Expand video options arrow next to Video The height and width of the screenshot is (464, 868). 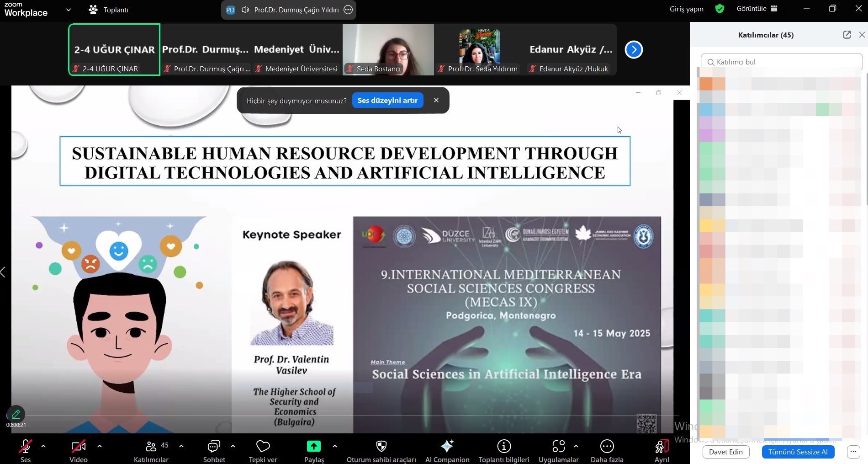100,446
